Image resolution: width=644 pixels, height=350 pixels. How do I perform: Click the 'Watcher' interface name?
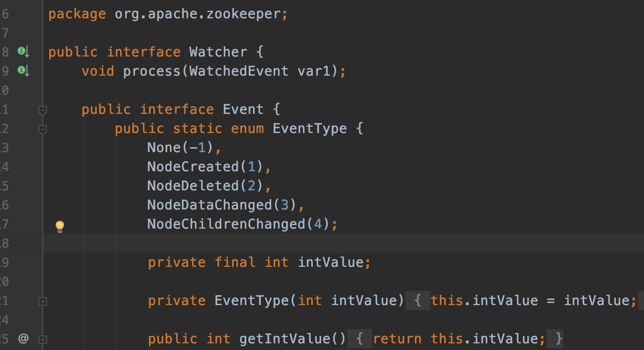218,52
